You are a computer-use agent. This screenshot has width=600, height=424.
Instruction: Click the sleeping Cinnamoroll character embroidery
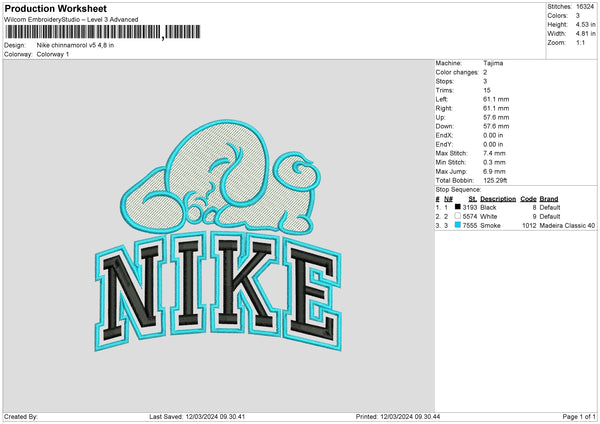221,177
